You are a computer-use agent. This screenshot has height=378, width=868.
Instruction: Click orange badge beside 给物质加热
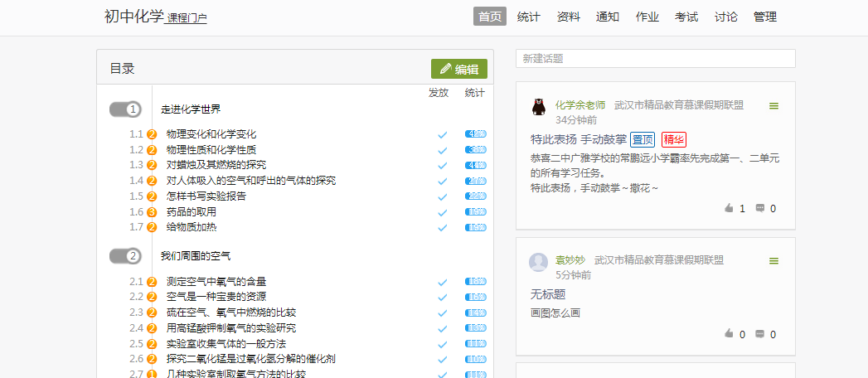[153, 227]
